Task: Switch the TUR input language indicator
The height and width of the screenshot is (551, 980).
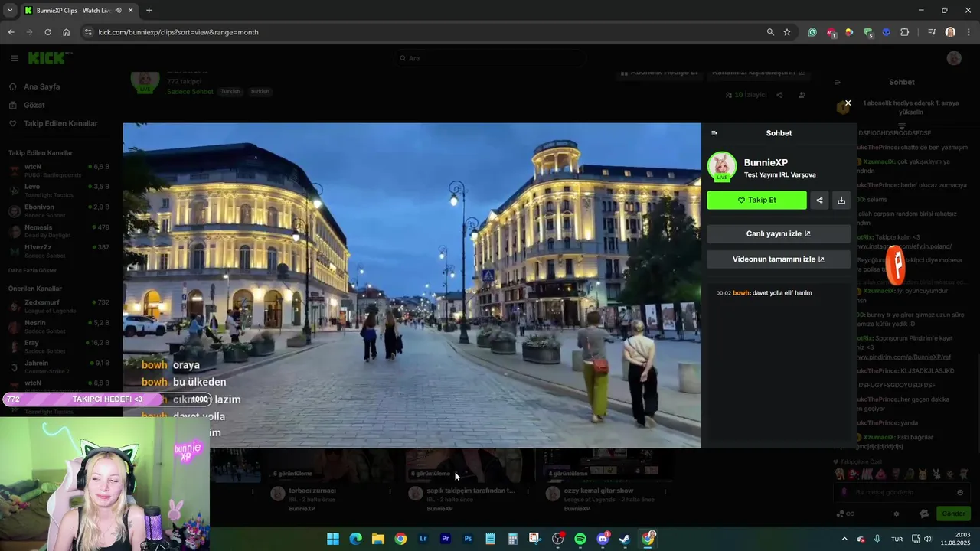Action: click(x=897, y=539)
